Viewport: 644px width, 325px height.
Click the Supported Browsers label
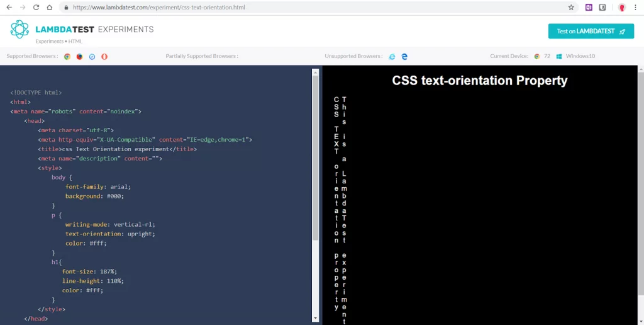tap(32, 56)
